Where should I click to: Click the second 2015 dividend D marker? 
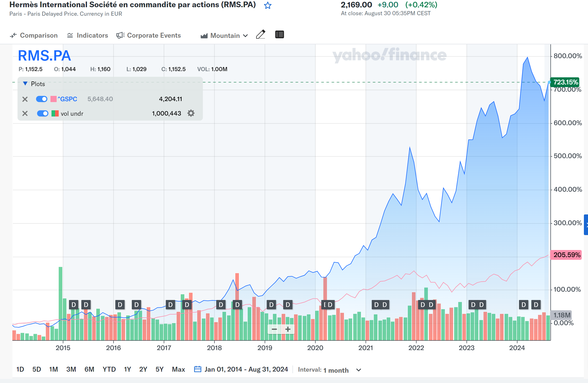(x=86, y=305)
